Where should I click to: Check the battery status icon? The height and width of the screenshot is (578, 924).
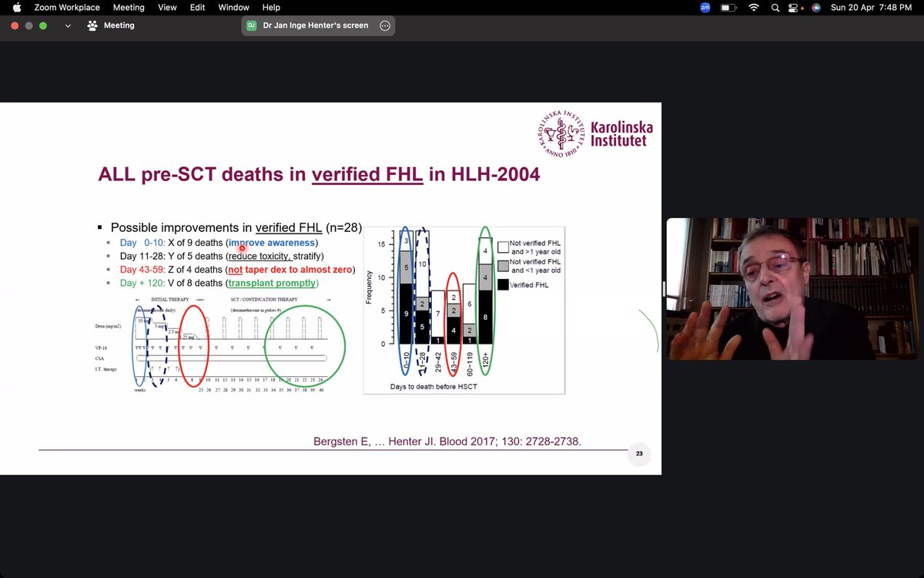click(728, 7)
